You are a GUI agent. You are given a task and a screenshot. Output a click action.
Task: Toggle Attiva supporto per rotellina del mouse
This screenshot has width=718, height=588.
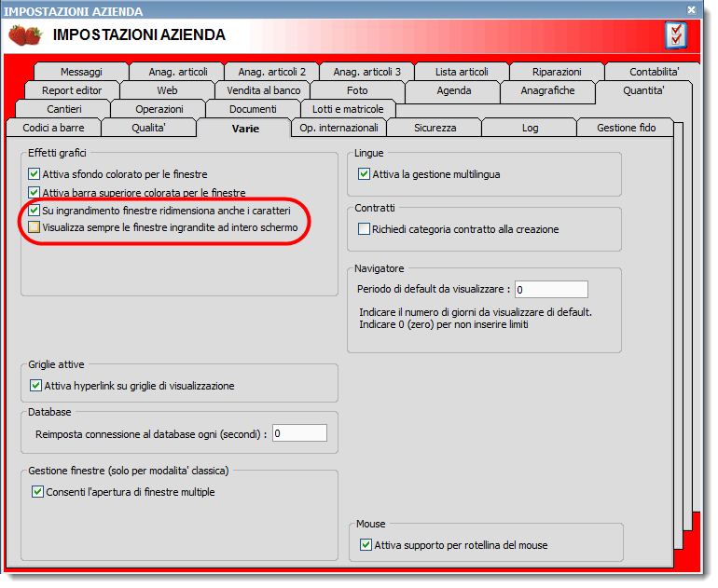click(366, 544)
